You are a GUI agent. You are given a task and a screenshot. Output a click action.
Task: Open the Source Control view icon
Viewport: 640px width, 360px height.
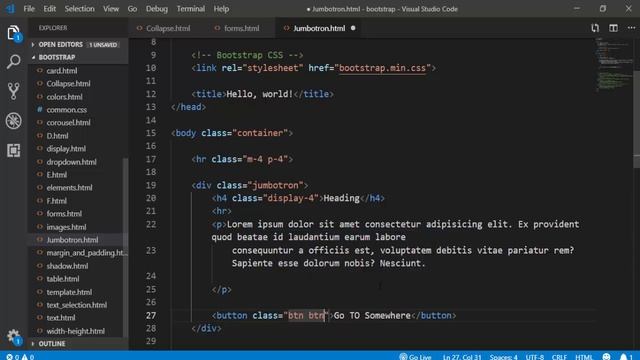13,91
